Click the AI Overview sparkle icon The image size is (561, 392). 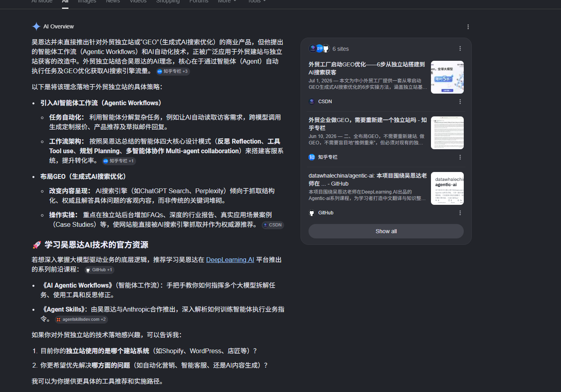click(x=36, y=26)
